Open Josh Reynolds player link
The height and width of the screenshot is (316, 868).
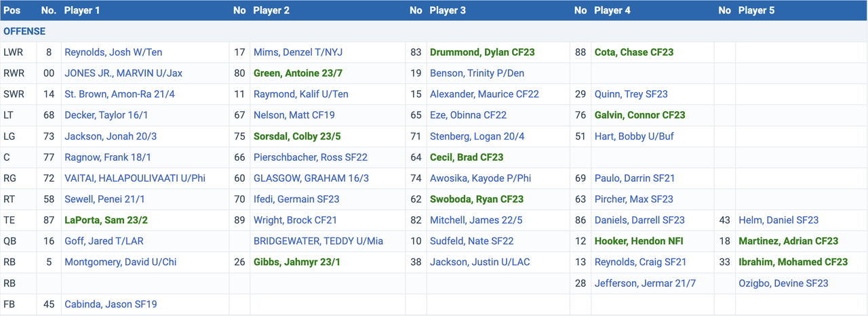click(x=113, y=52)
